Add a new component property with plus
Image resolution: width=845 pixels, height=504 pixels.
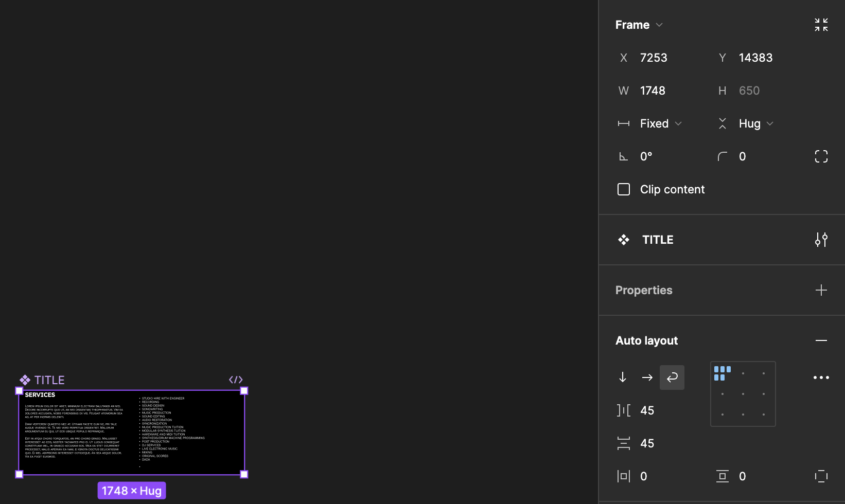coord(821,290)
